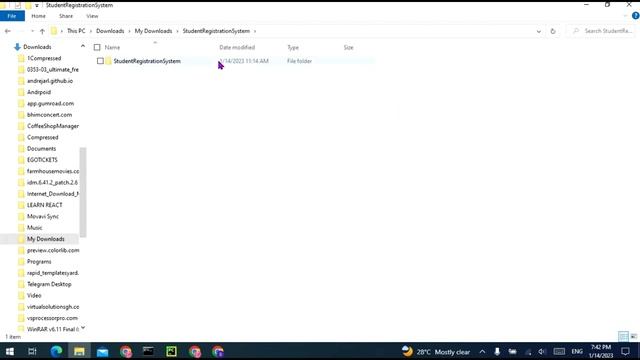The height and width of the screenshot is (360, 640).
Task: Expand the address bar history dropdown
Action: coord(538,31)
